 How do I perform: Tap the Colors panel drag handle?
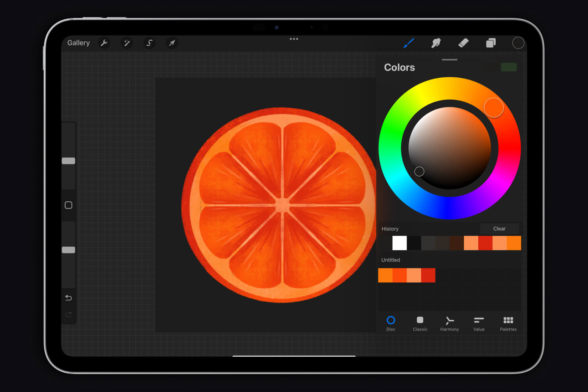(x=449, y=60)
